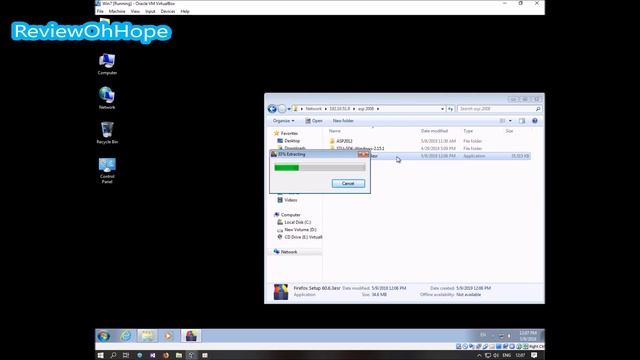
Task: Open Task View on host taskbar
Action: 126,356
